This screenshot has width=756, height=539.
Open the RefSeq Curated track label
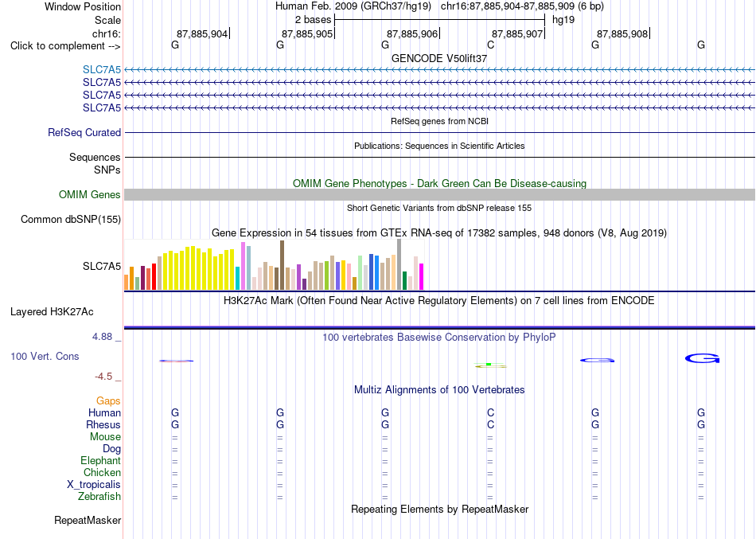click(x=84, y=132)
